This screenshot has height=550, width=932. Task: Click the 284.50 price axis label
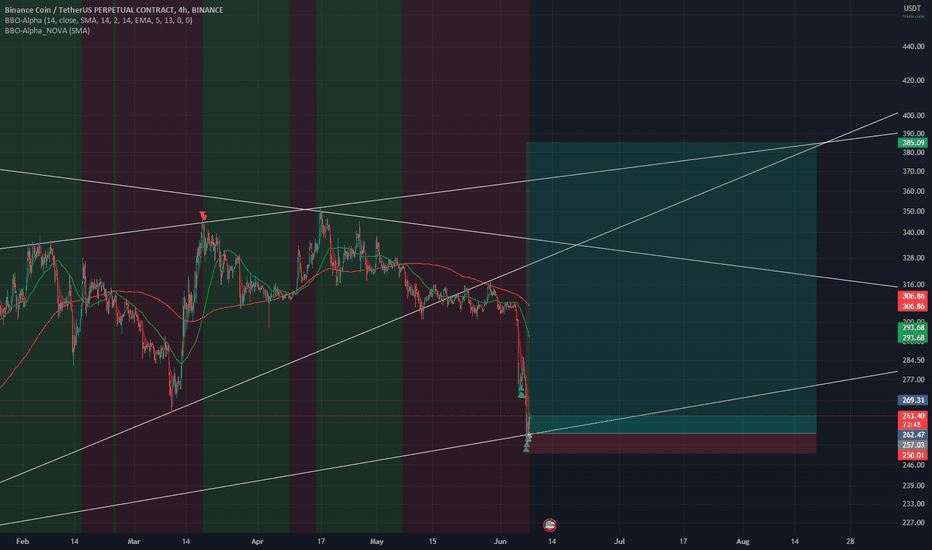(912, 360)
